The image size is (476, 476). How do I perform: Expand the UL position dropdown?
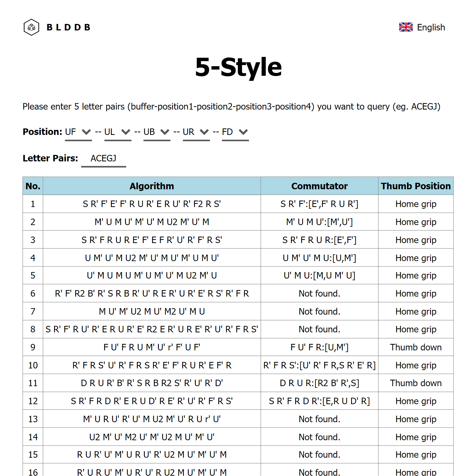click(117, 132)
